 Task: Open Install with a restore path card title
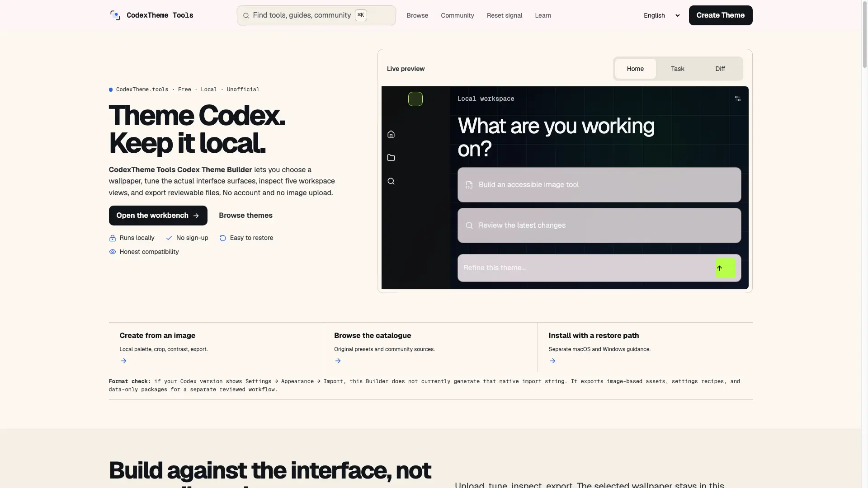(594, 336)
